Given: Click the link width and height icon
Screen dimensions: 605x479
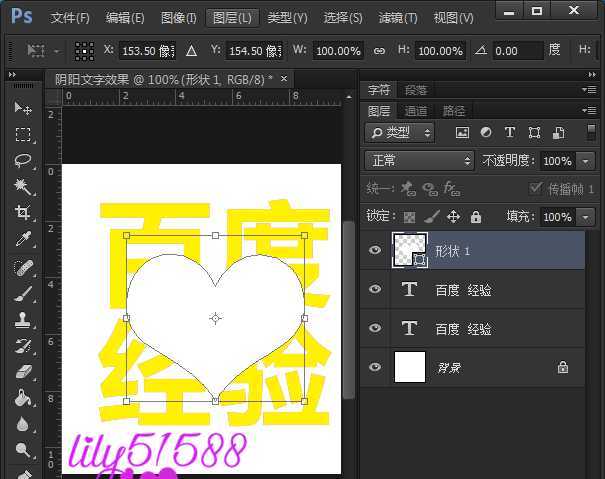Looking at the screenshot, I should pos(379,50).
